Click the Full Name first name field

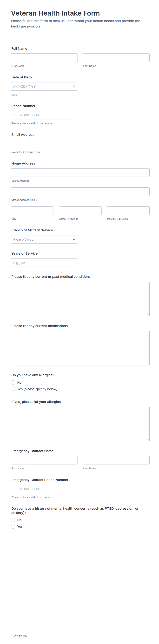pyautogui.click(x=44, y=58)
